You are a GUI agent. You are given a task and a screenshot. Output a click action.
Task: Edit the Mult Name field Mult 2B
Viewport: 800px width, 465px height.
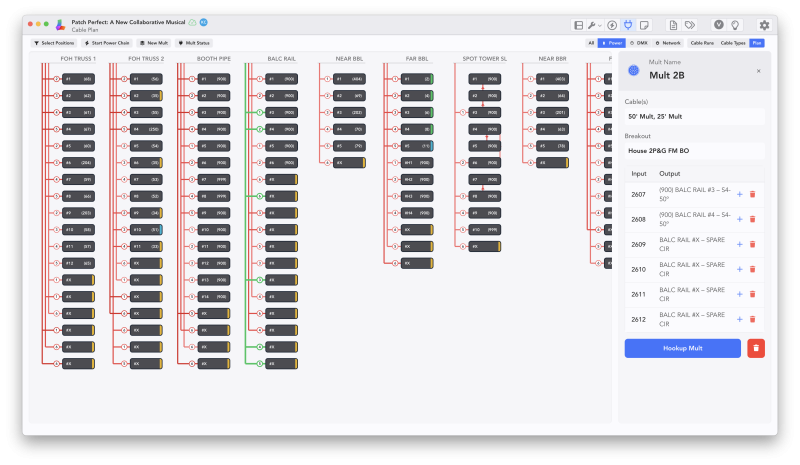(667, 76)
